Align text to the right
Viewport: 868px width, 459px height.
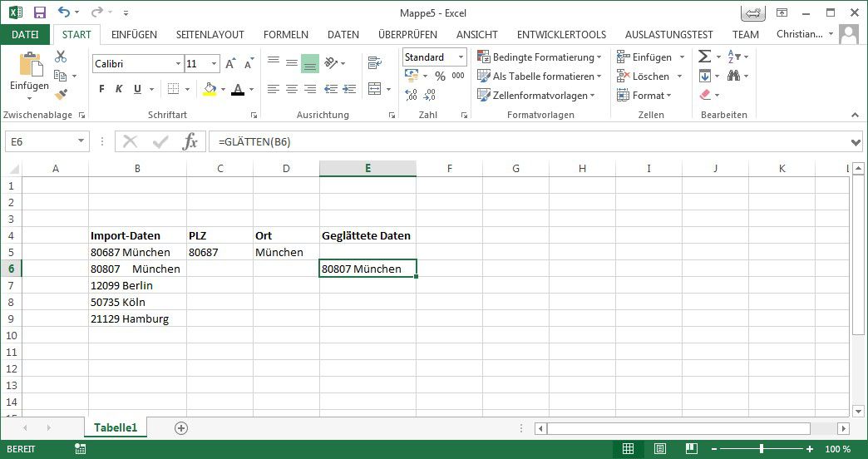click(x=311, y=89)
